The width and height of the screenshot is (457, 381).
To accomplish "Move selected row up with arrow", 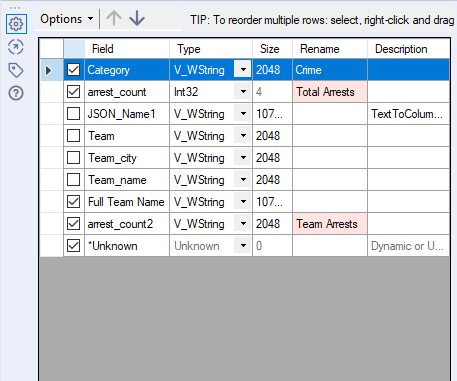I will point(114,18).
